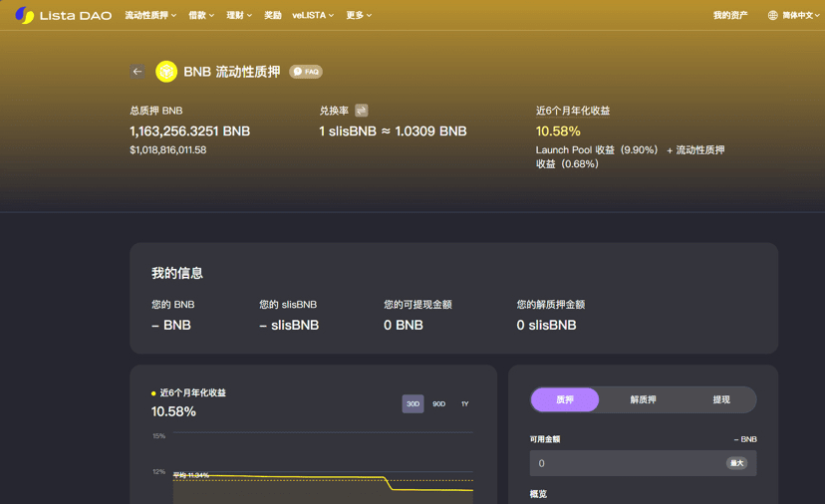Viewport: 825px width, 504px height.
Task: Switch to the 质押 tab
Action: click(x=565, y=399)
